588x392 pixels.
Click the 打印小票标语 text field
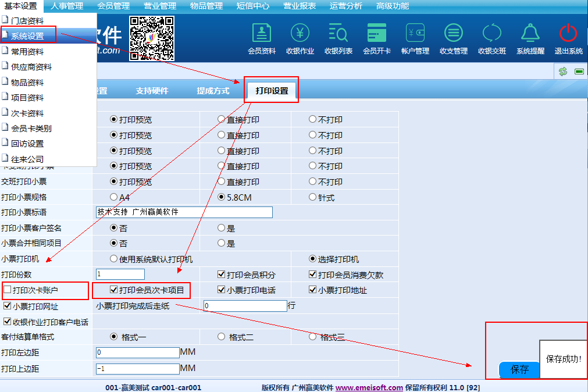pyautogui.click(x=184, y=212)
